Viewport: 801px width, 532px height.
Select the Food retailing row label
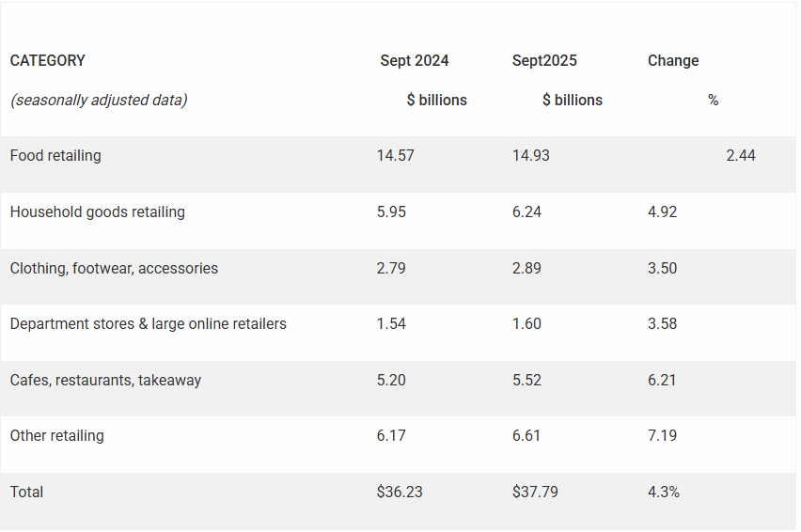(55, 156)
